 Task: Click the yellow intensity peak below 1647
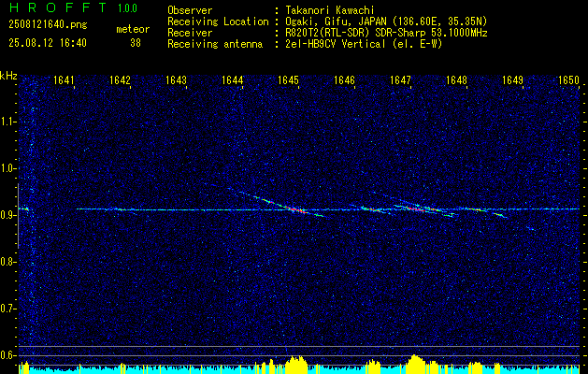414,363
